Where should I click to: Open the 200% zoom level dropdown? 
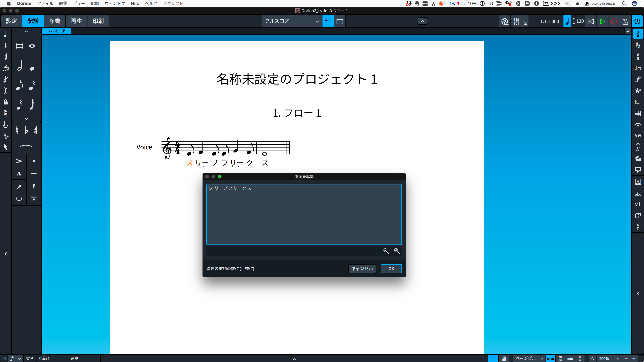(608, 359)
